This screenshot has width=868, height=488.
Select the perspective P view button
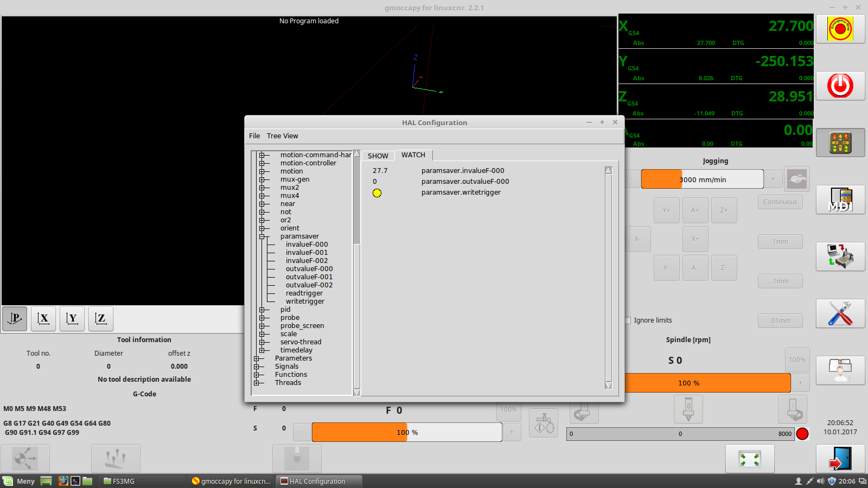point(15,318)
